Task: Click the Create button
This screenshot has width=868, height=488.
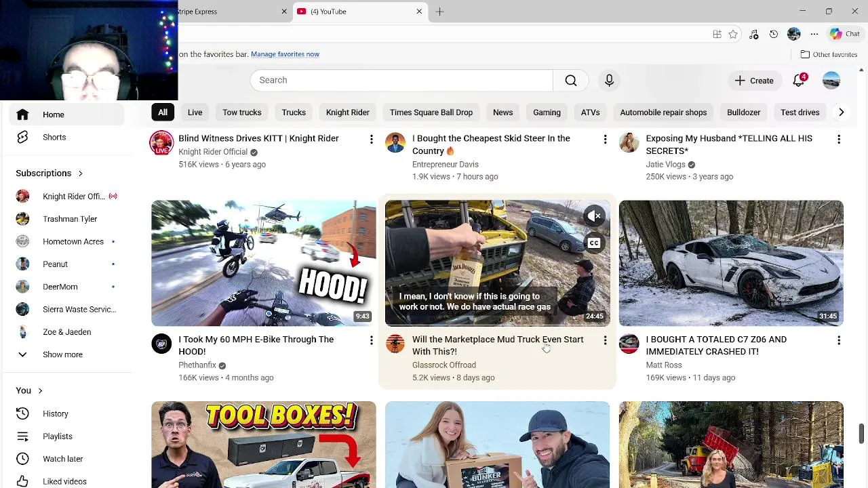Action: [x=754, y=81]
